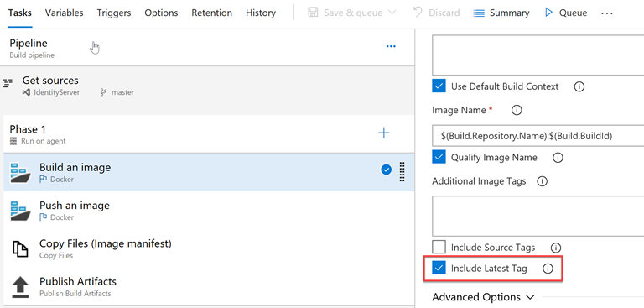Select the Get sources step
This screenshot has height=308, width=644.
pos(207,86)
